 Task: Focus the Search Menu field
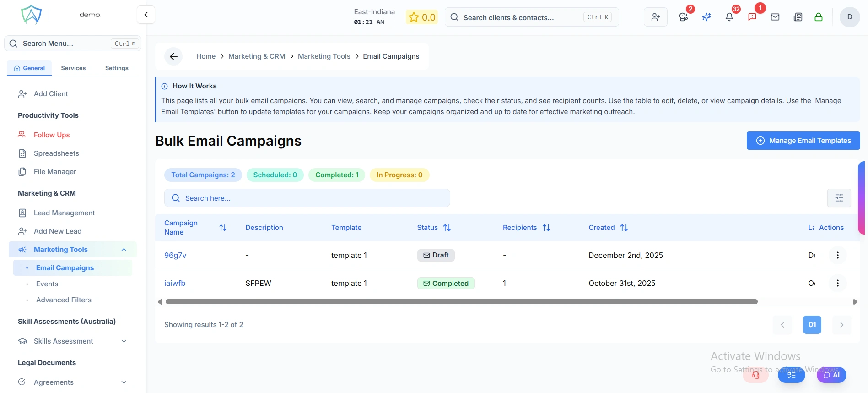[73, 44]
